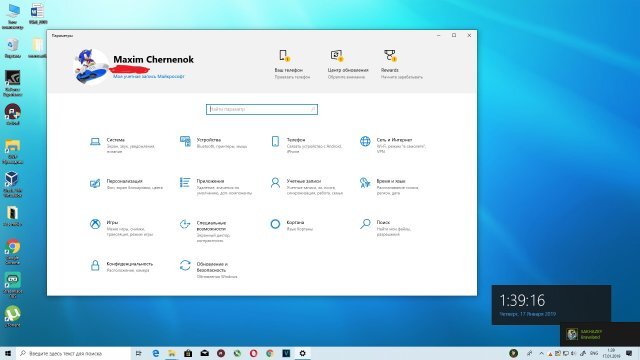Click the Sonic profile avatar picture
Image resolution: width=640 pixels, height=360 pixels.
(91, 66)
